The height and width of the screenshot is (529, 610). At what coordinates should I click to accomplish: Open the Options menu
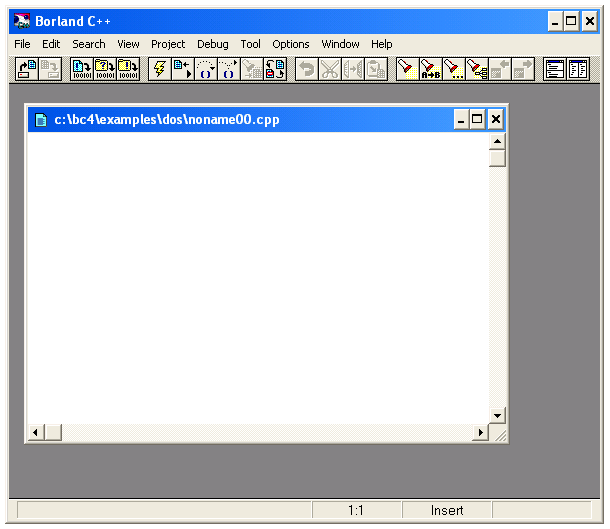point(291,44)
